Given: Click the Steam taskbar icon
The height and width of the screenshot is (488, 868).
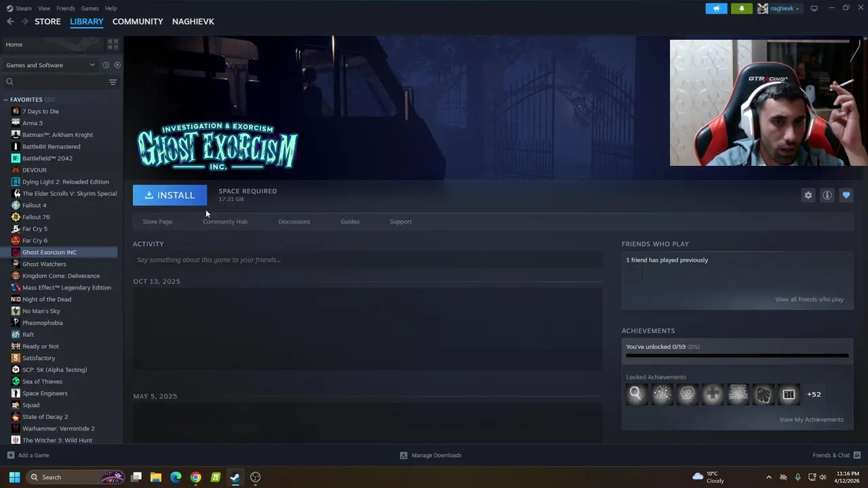Looking at the screenshot, I should coord(235,477).
